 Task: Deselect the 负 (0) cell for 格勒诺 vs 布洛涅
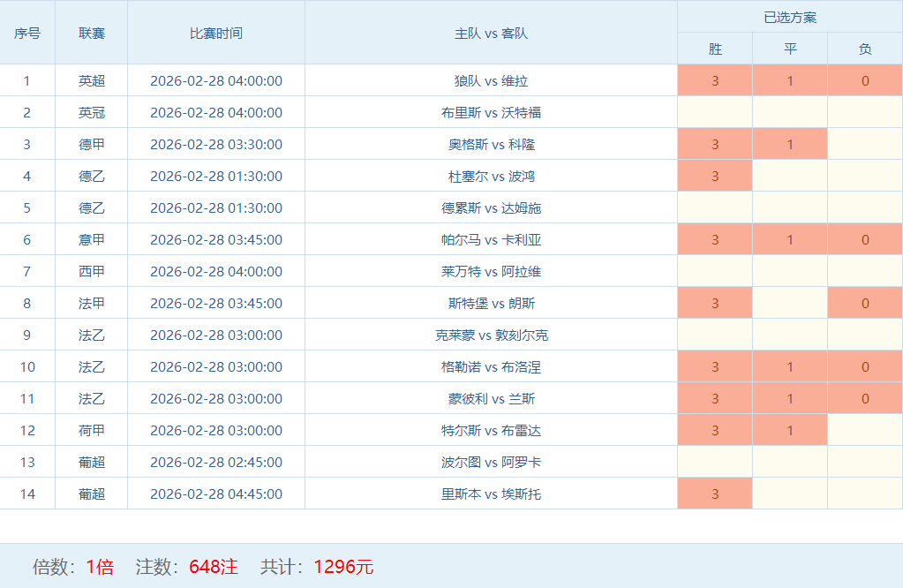pos(865,366)
